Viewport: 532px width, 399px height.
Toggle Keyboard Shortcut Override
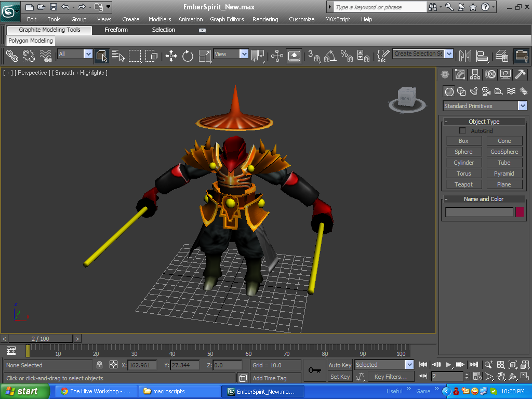[x=294, y=56]
